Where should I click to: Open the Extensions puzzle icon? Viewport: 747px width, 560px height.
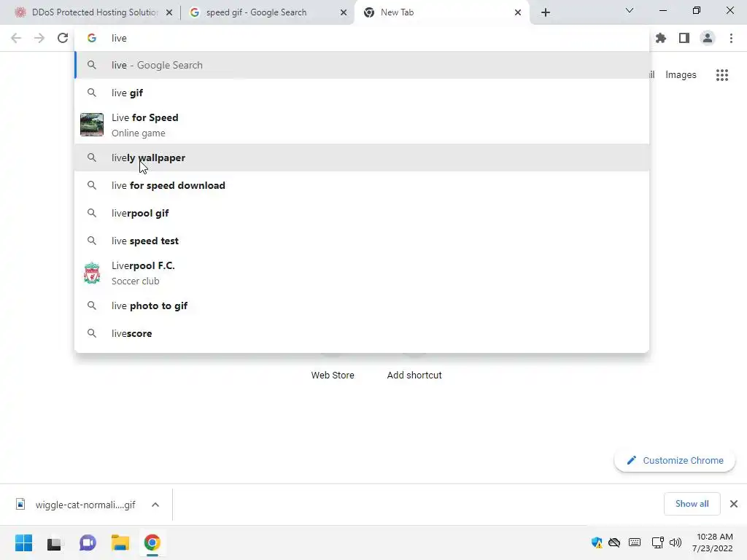tap(661, 38)
